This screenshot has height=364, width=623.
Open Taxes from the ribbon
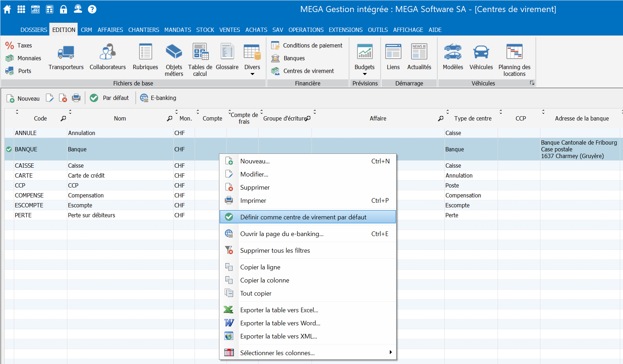click(18, 45)
